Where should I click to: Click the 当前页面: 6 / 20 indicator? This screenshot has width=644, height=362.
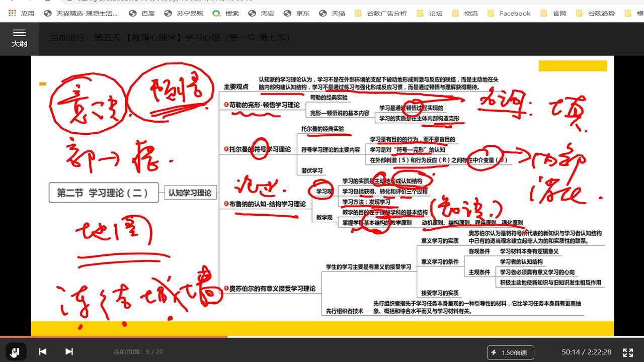click(138, 352)
